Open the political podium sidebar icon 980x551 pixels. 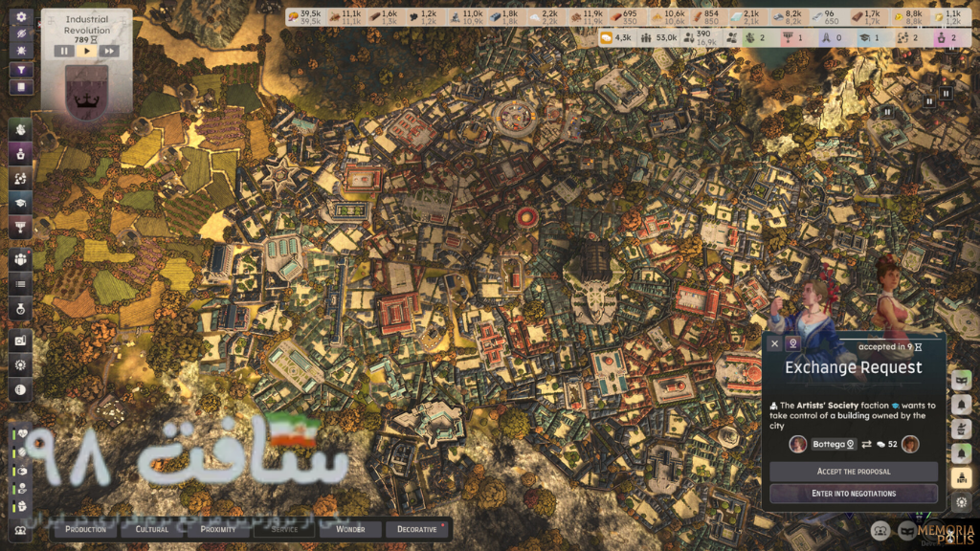point(21,228)
